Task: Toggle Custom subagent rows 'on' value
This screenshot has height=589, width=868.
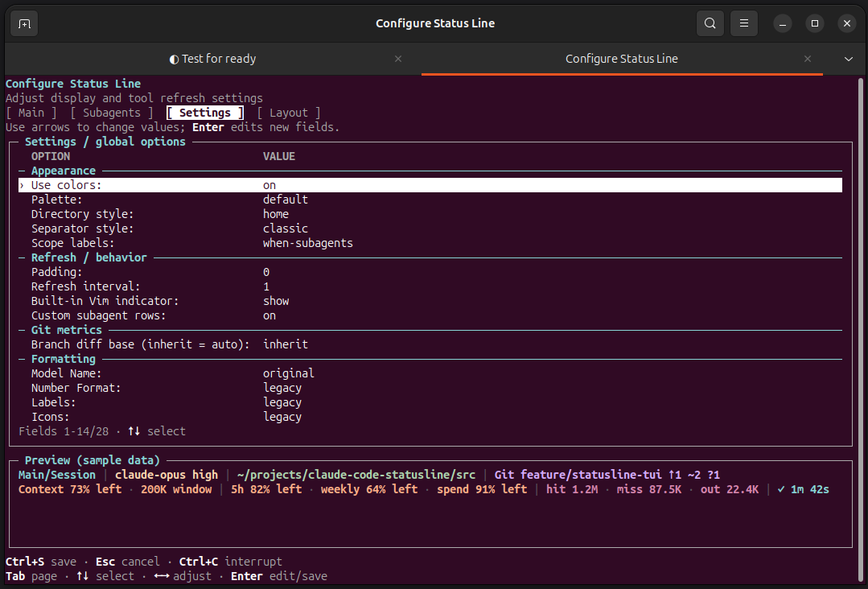Action: (269, 315)
